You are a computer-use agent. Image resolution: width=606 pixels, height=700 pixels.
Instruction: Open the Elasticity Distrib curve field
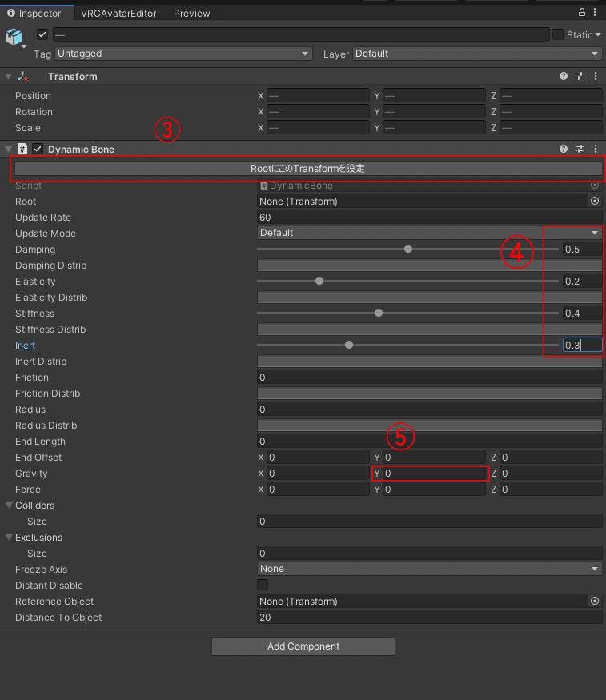point(430,298)
